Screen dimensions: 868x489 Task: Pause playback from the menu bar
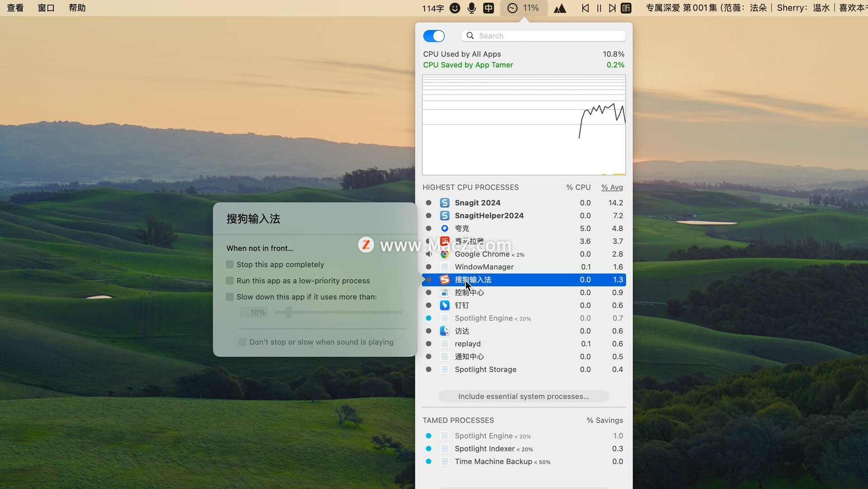599,8
